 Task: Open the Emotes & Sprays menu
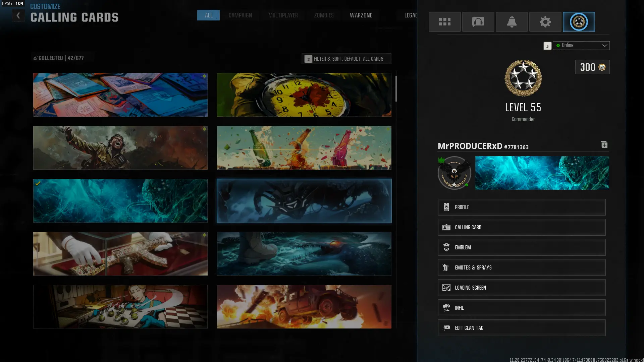click(521, 267)
